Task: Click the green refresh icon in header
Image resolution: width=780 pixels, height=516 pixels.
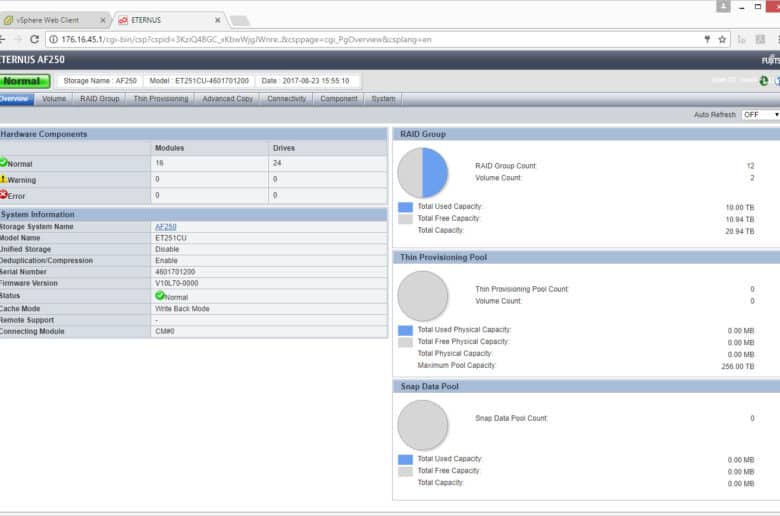Action: coord(764,81)
